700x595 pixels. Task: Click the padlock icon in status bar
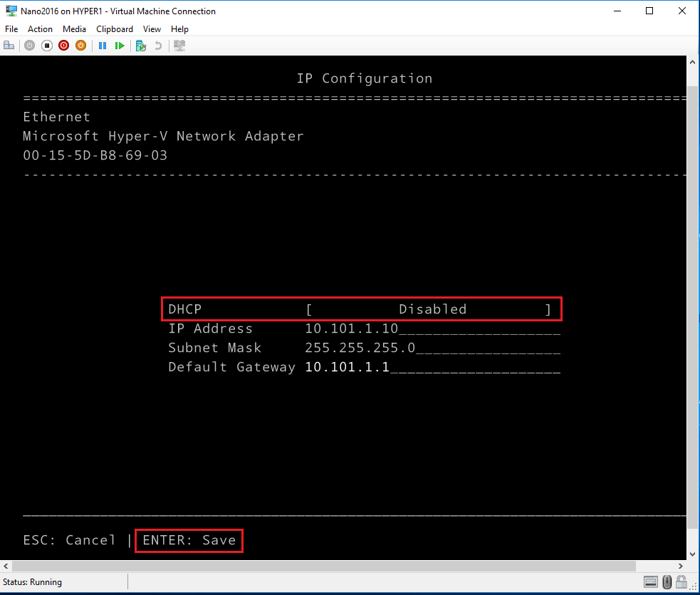pyautogui.click(x=681, y=582)
